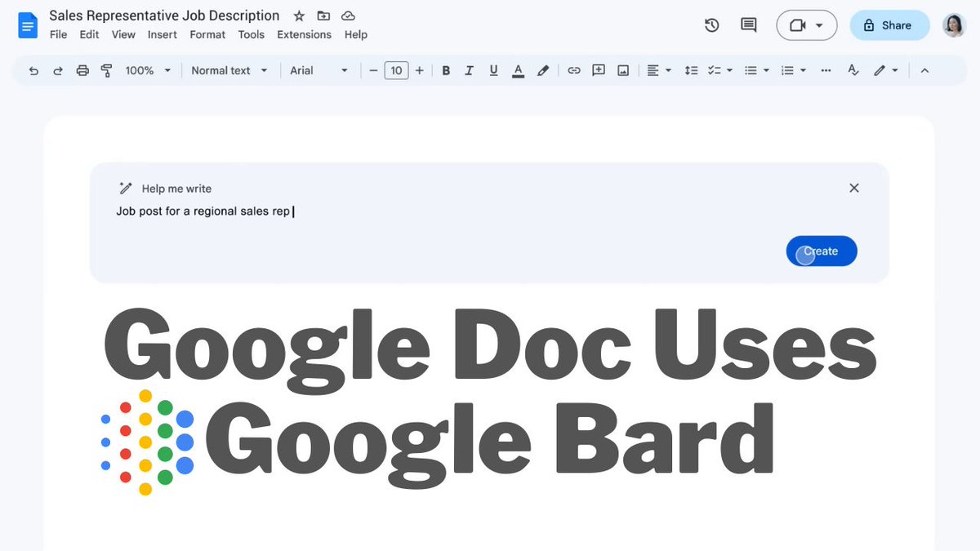The image size is (980, 551).
Task: Toggle bold formatting
Action: [446, 71]
